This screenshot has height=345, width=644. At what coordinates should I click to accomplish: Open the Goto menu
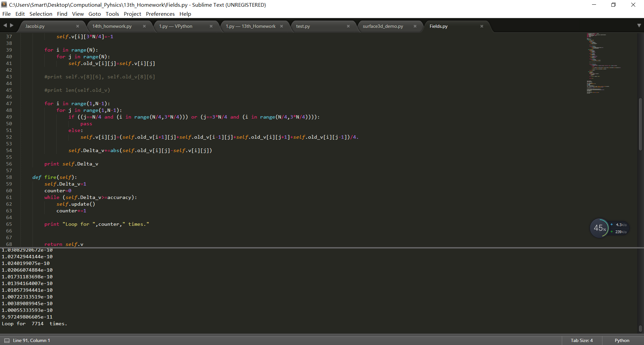click(95, 14)
